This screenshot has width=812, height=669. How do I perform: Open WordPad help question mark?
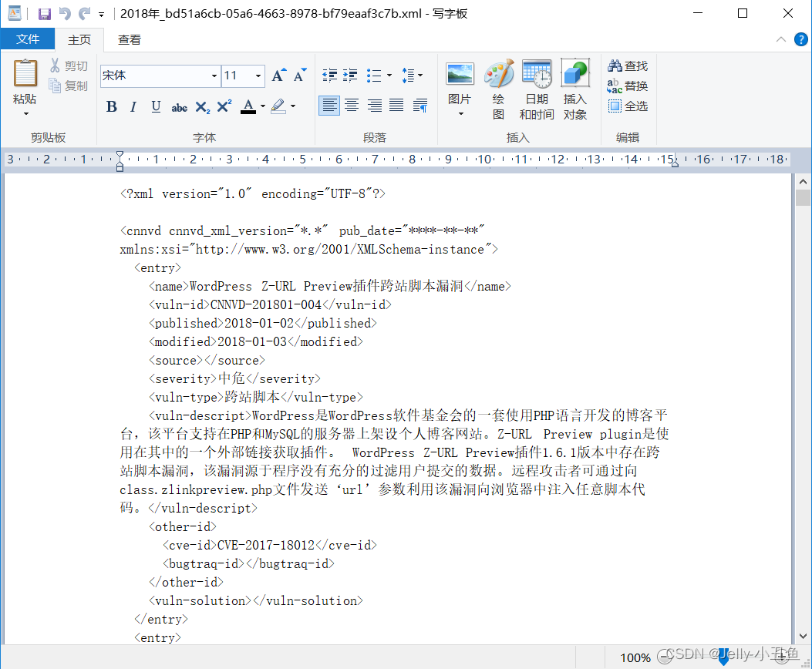point(800,39)
